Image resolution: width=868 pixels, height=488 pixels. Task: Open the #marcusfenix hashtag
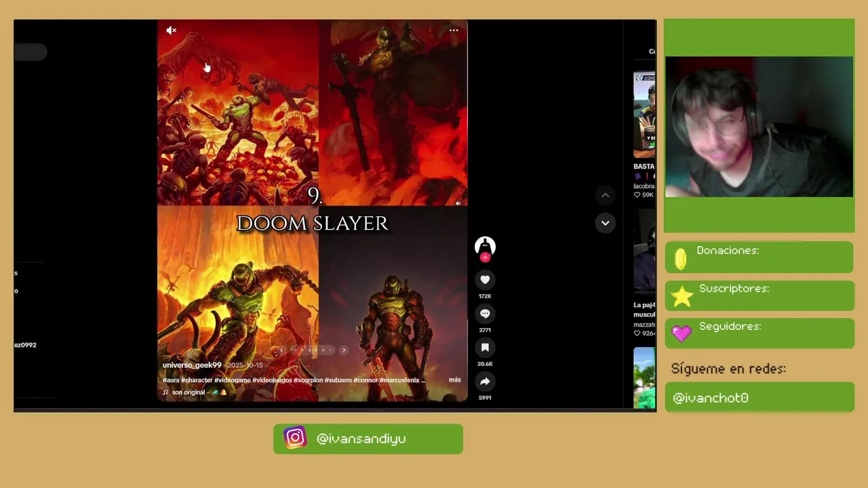(400, 380)
